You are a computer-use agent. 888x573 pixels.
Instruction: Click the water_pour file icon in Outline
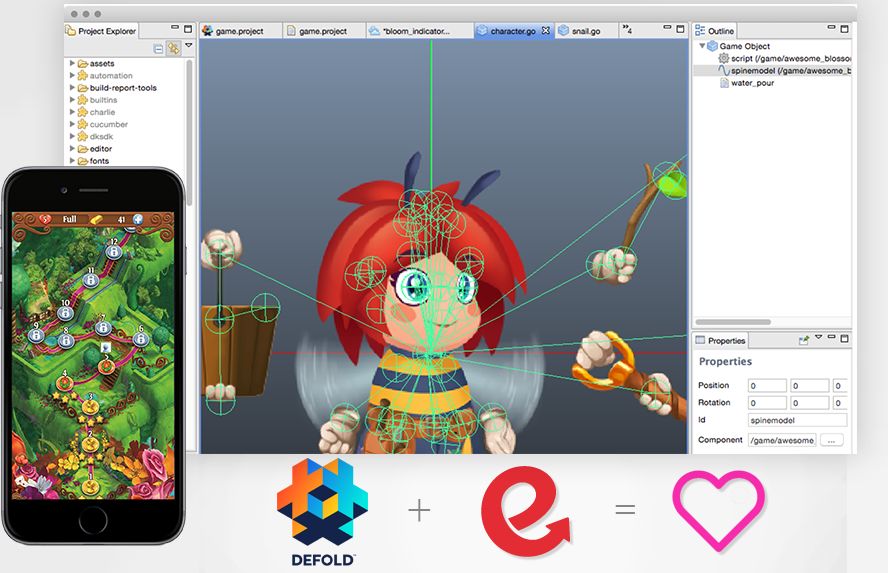[x=724, y=83]
